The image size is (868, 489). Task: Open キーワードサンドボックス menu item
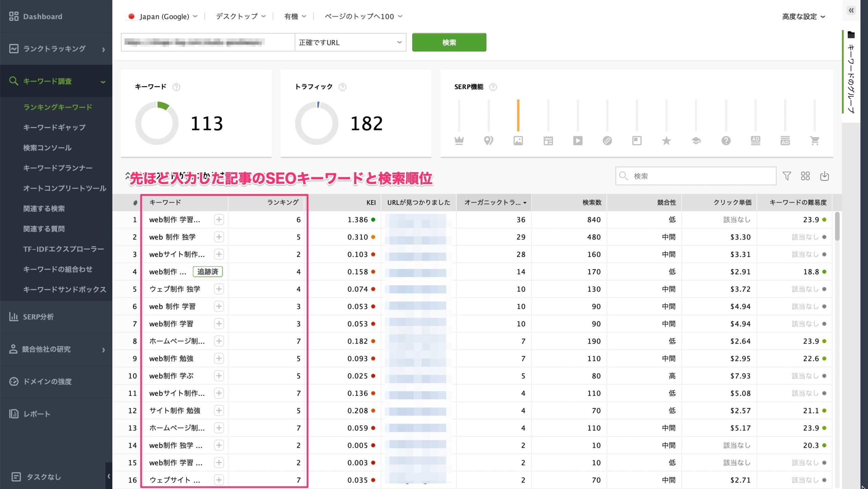pyautogui.click(x=65, y=289)
